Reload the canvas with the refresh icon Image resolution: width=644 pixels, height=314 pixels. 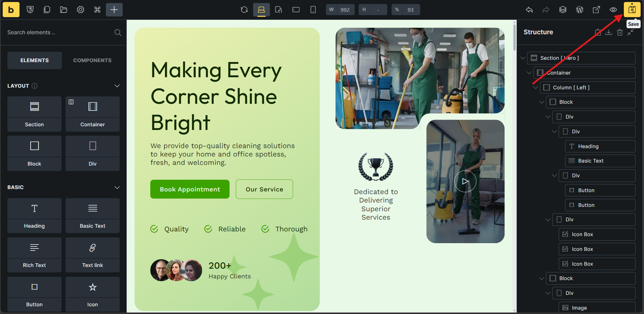pos(244,10)
